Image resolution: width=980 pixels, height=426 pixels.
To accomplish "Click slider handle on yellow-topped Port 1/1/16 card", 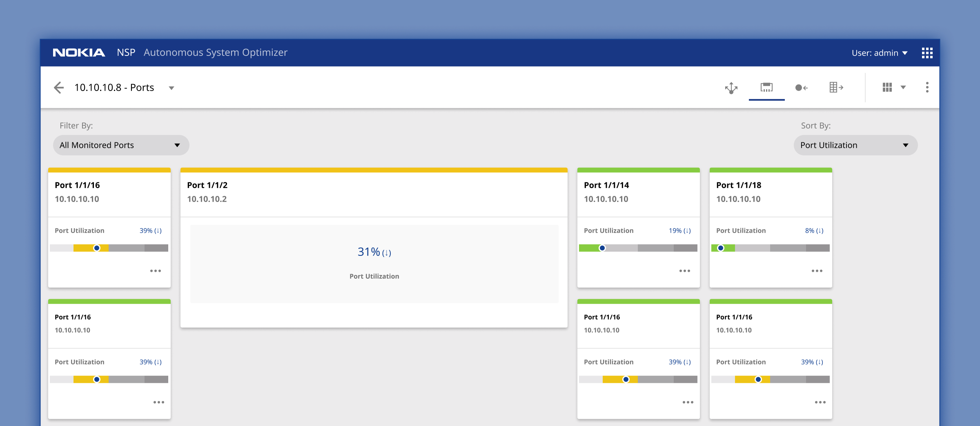I will 97,248.
